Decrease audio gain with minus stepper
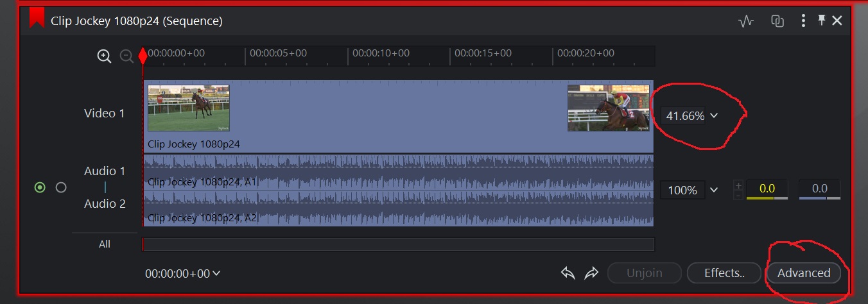Screen dimensions: 868x304 click(x=738, y=195)
